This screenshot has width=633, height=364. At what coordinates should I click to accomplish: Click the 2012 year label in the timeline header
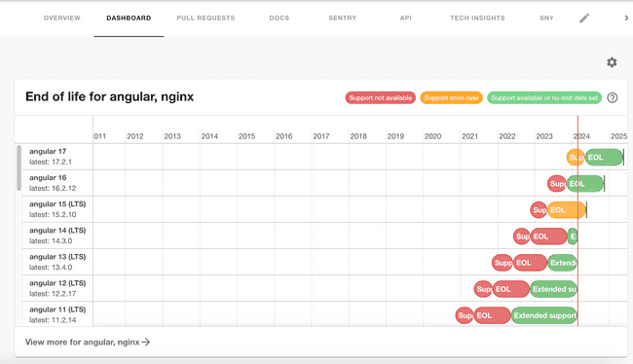(x=134, y=136)
